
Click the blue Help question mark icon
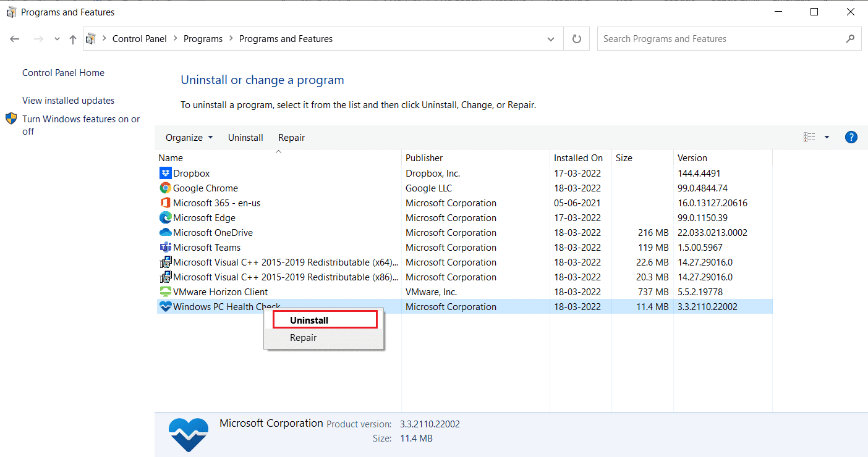pos(851,137)
